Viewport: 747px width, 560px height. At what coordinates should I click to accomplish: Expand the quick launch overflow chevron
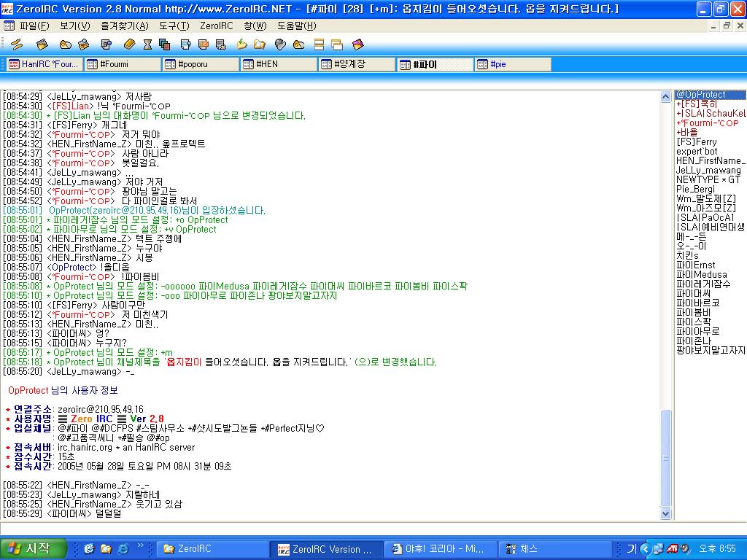click(141, 545)
